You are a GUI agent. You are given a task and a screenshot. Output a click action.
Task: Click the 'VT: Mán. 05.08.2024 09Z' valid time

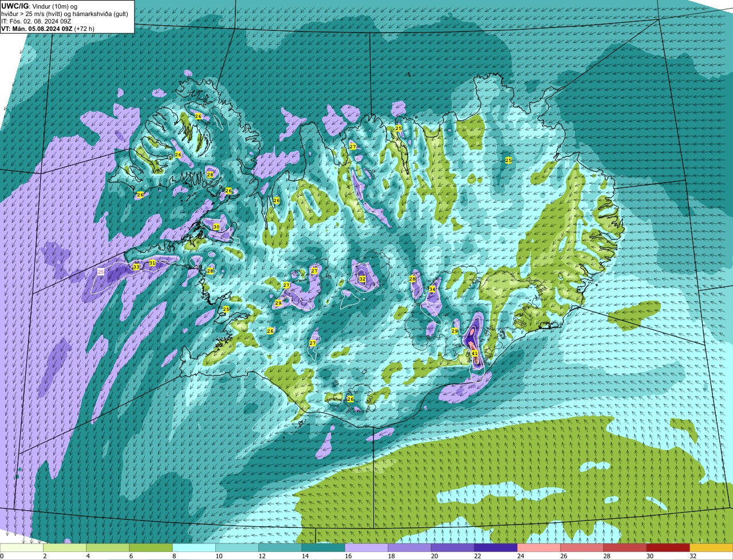[37, 29]
